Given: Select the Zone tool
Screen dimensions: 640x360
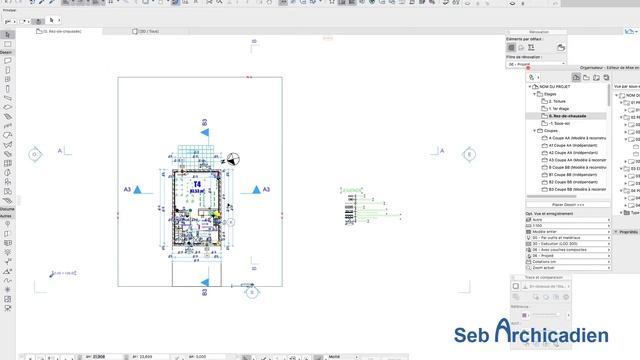Looking at the screenshot, I should click(7, 191).
